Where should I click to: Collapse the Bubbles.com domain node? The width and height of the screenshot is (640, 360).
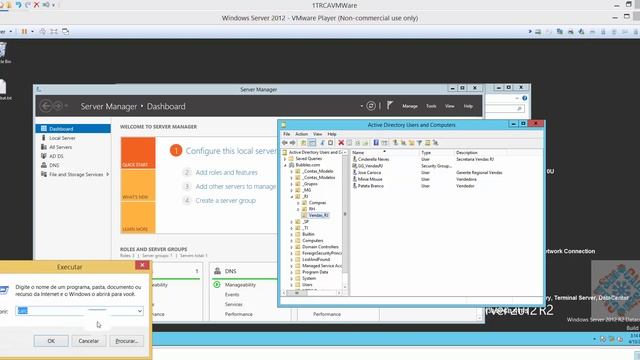285,165
